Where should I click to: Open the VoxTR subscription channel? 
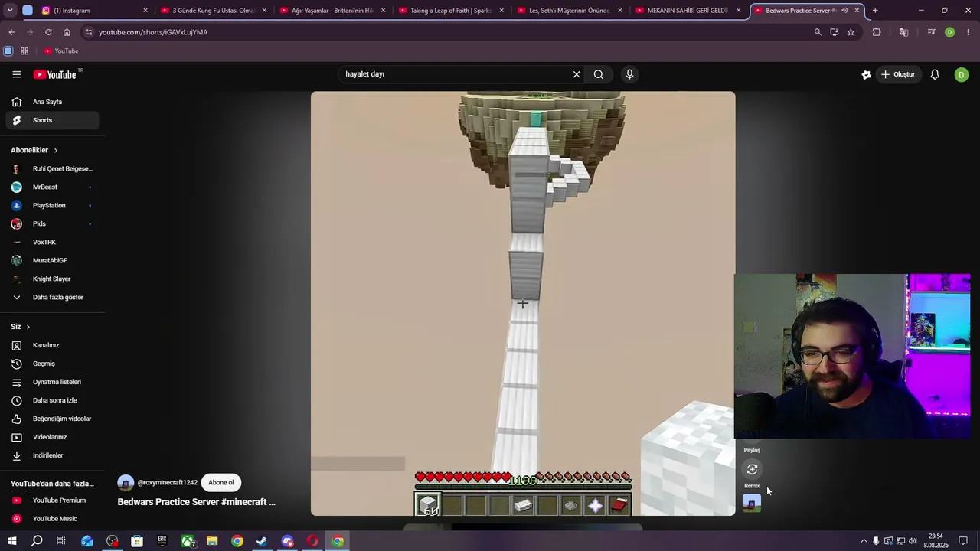point(53,242)
